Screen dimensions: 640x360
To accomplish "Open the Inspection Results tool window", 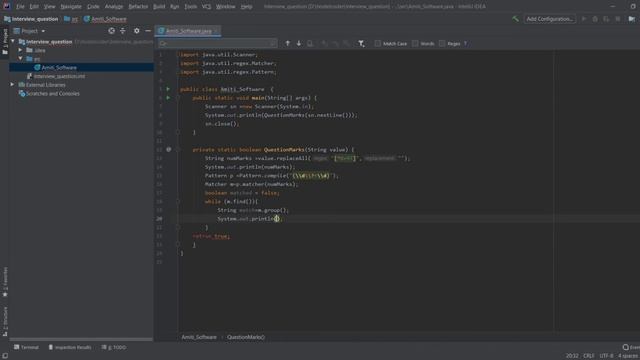I will click(x=69, y=347).
